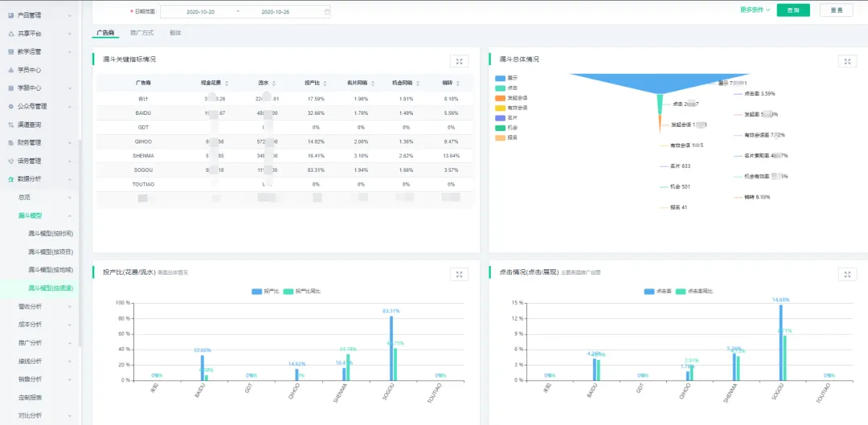
Task: Maximize the 点击情况(点击/展现) chart panel
Action: click(847, 274)
